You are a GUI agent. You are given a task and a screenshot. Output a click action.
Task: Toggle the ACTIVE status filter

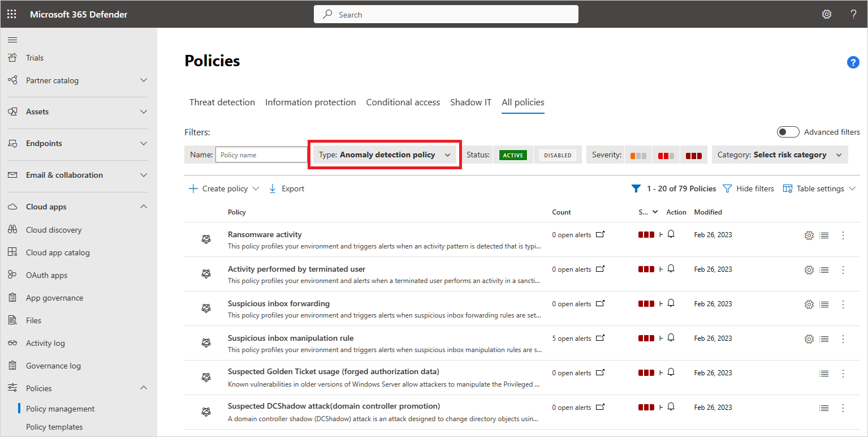click(x=513, y=155)
